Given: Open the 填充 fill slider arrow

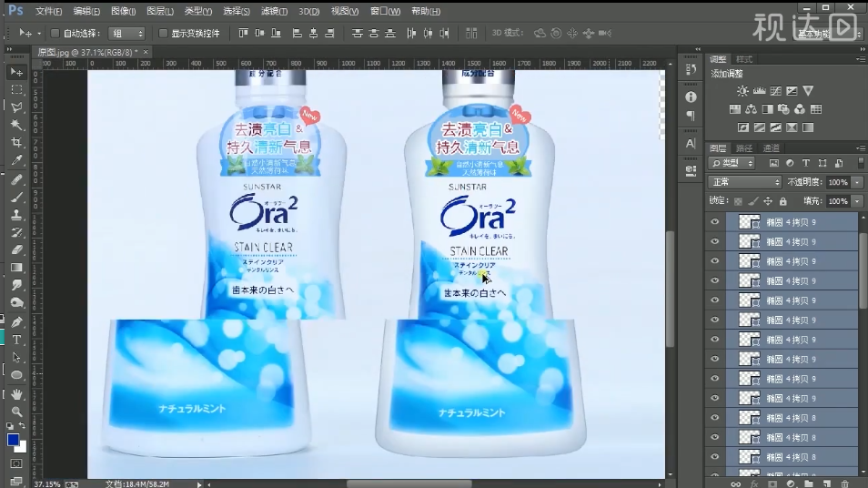Looking at the screenshot, I should click(x=857, y=201).
